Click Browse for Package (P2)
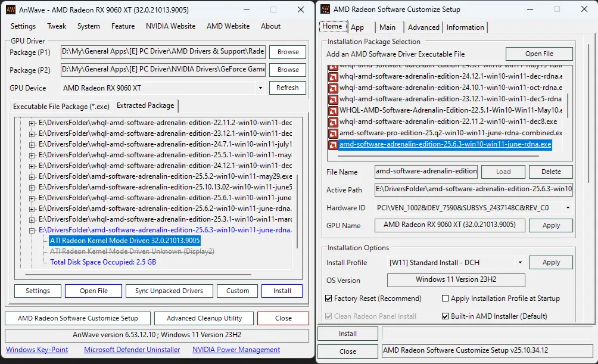598x364 pixels. point(288,70)
